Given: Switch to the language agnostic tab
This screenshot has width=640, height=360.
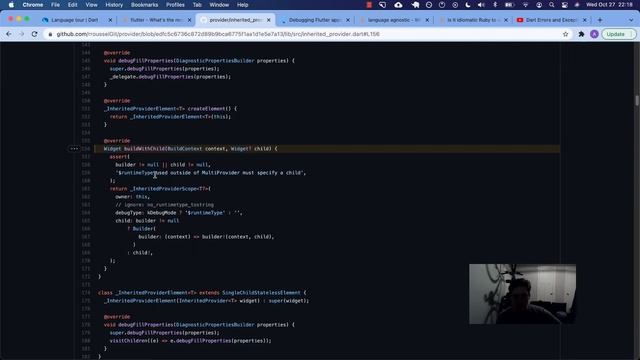Looking at the screenshot, I should tap(392, 20).
